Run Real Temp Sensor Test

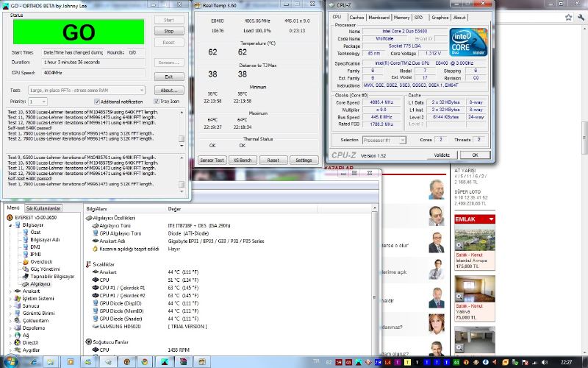(212, 160)
